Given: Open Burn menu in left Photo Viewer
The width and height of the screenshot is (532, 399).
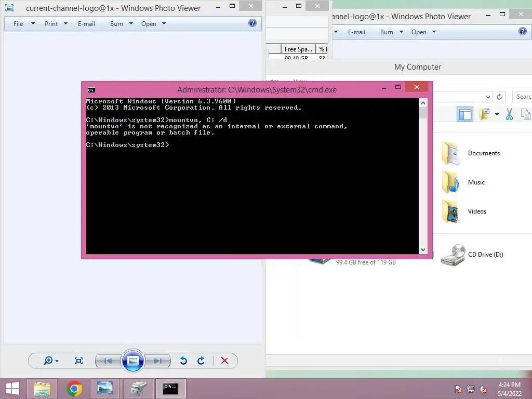Looking at the screenshot, I should pyautogui.click(x=116, y=24).
